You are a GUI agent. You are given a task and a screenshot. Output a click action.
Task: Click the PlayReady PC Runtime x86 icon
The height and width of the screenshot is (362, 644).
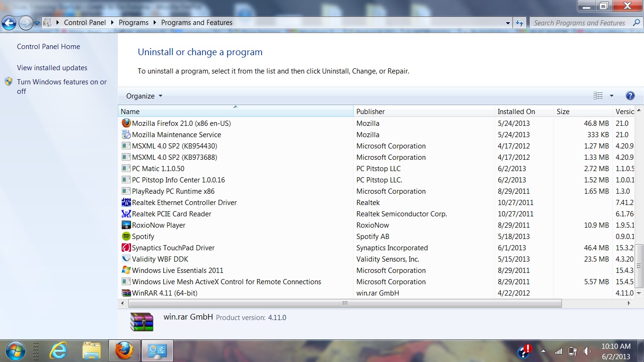(x=126, y=191)
